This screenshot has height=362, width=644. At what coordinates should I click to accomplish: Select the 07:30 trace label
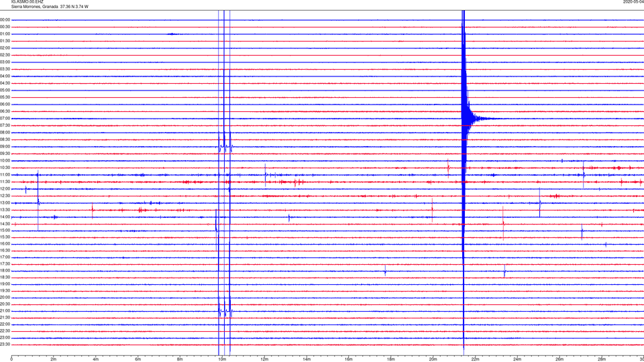click(x=5, y=125)
